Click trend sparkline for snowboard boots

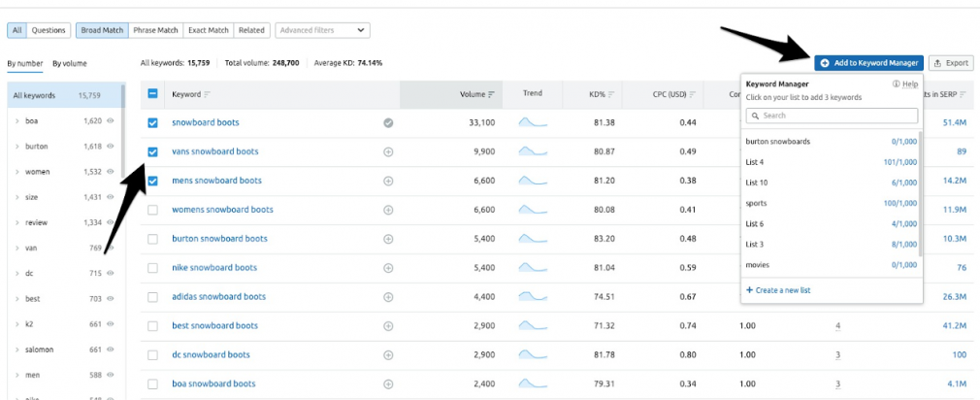point(533,122)
